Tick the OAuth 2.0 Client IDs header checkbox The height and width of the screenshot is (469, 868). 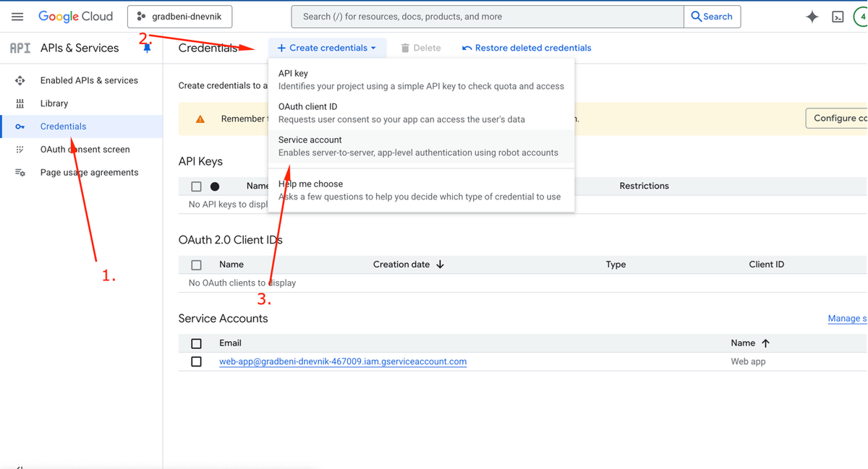click(x=196, y=265)
